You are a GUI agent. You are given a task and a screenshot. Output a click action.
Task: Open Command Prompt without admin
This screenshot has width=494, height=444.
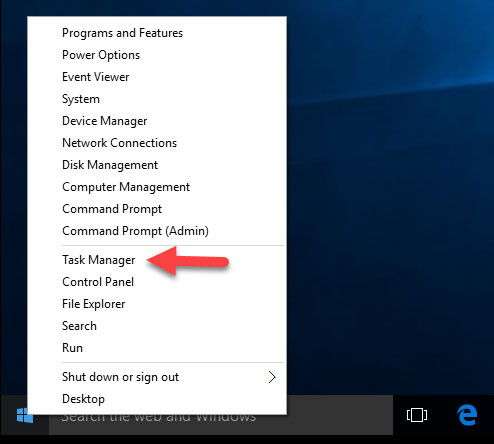(112, 209)
